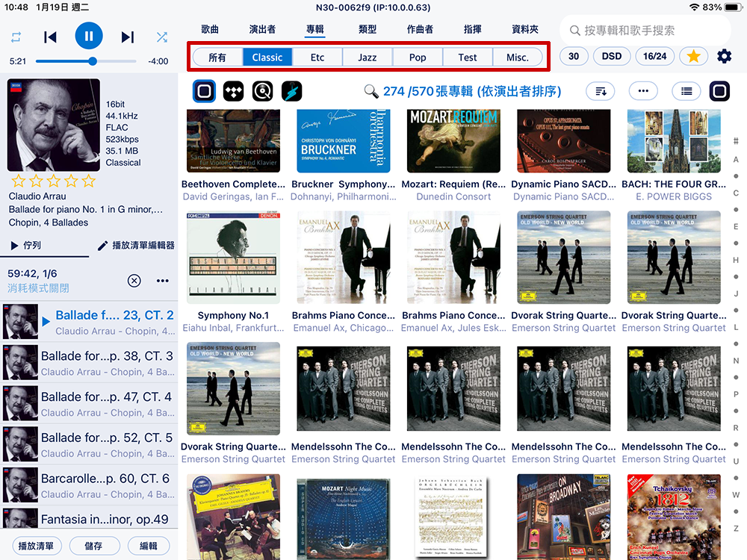Skip to next track

point(127,37)
